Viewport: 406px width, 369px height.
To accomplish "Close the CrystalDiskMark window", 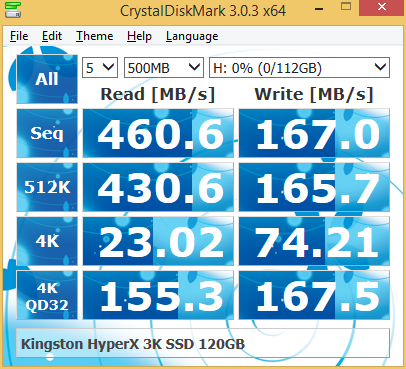I will (382, 7).
